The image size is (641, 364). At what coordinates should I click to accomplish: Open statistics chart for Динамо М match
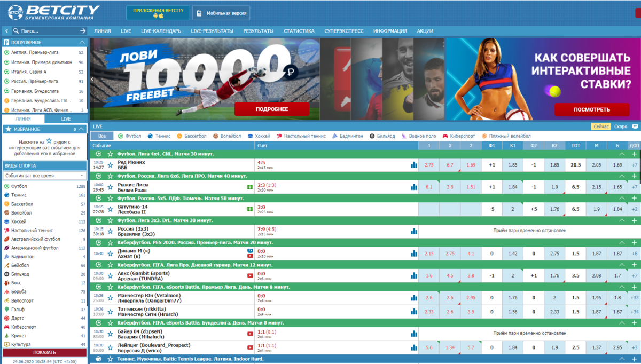[x=414, y=253]
